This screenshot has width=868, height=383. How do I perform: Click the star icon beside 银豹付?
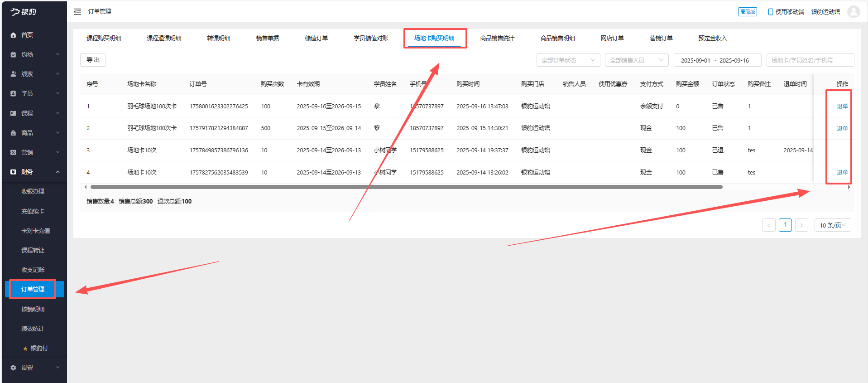pyautogui.click(x=25, y=349)
